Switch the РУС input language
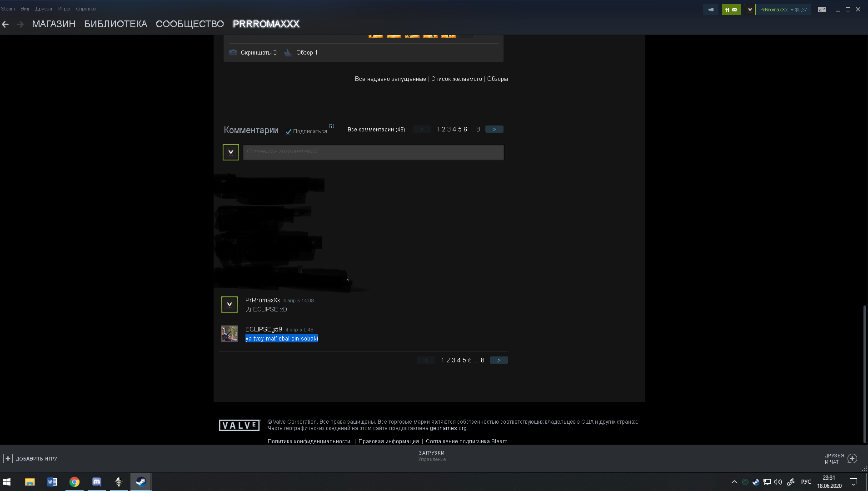Screen dimensions: 868x491 click(x=806, y=482)
